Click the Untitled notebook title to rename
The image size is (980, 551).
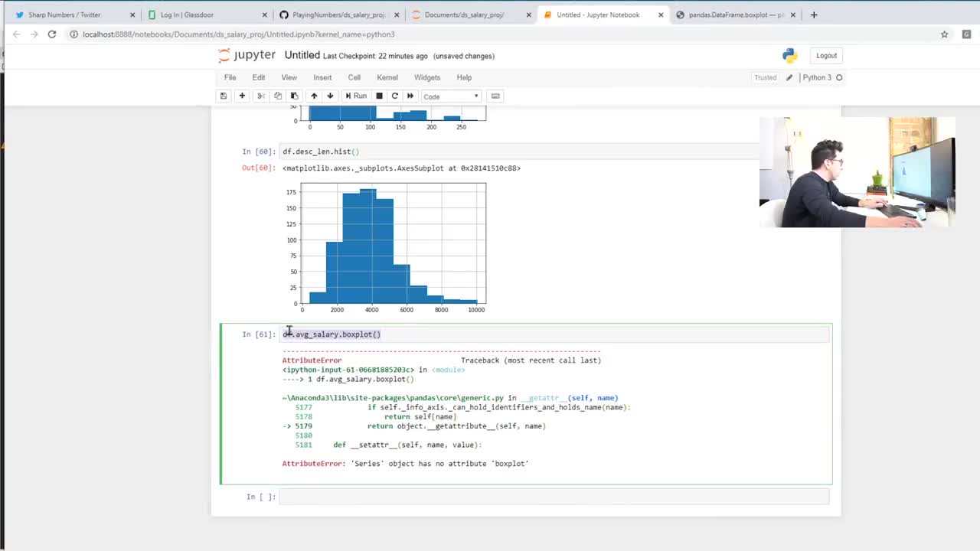302,55
